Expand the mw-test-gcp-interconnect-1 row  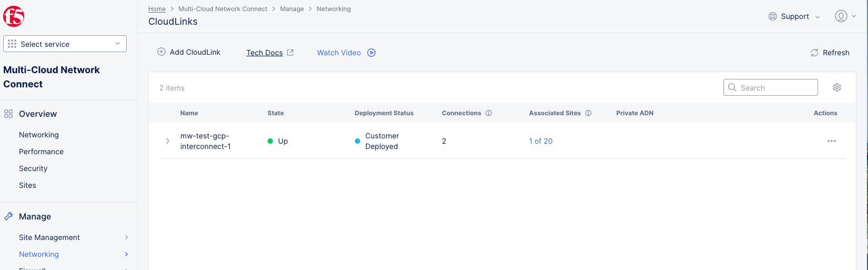168,141
